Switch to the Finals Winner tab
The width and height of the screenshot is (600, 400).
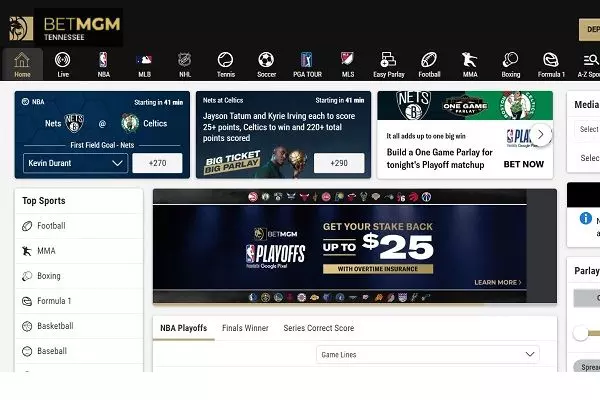(x=245, y=328)
